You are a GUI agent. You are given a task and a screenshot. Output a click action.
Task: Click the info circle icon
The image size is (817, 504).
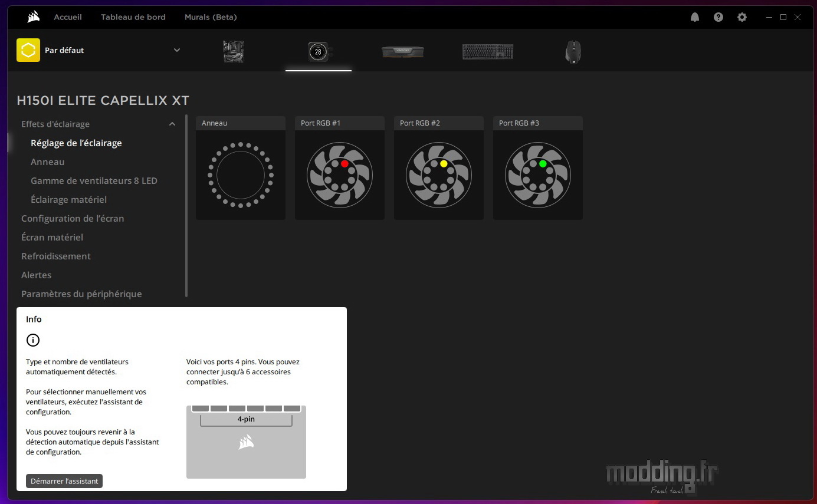(33, 340)
